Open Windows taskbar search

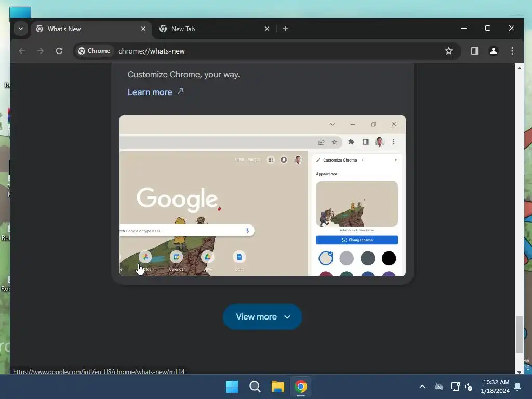(255, 387)
